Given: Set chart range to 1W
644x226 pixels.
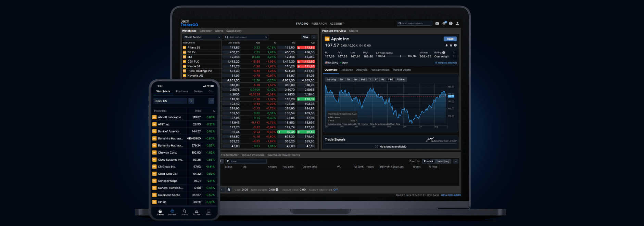Looking at the screenshot, I should tap(342, 80).
